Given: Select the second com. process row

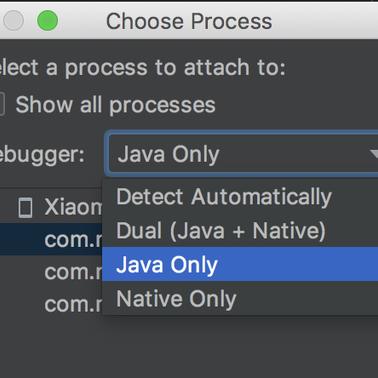Looking at the screenshot, I should coord(51,272).
